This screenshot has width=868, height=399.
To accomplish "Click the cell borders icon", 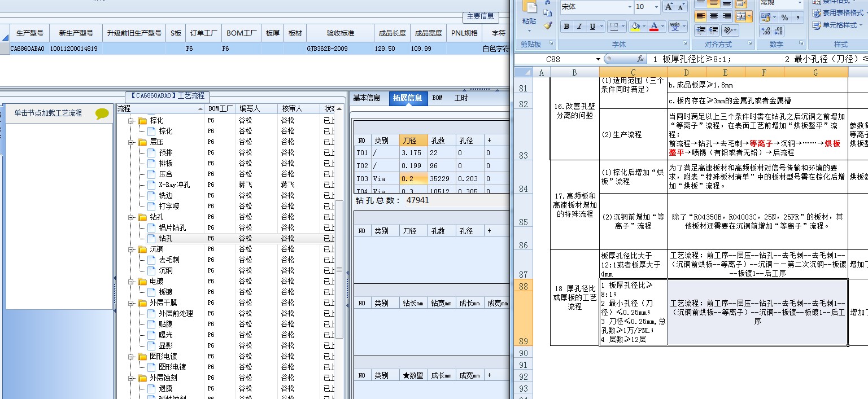I will click(x=614, y=27).
